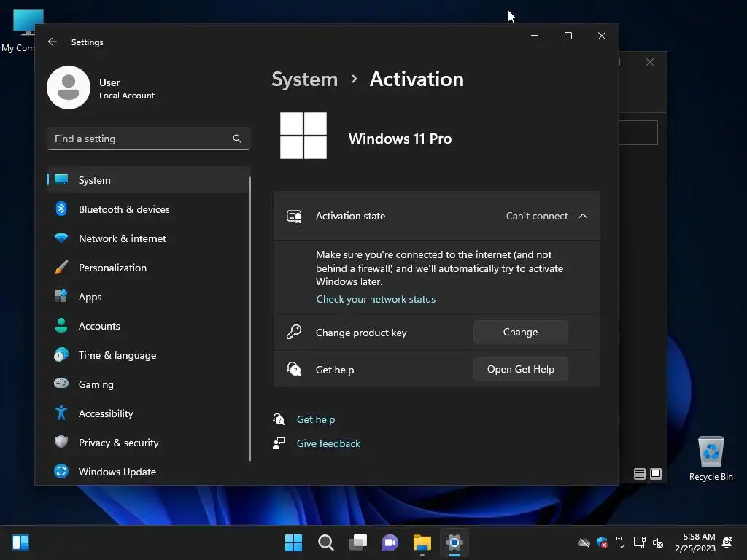Click the Can't connect status text
747x560 pixels.
click(x=537, y=216)
